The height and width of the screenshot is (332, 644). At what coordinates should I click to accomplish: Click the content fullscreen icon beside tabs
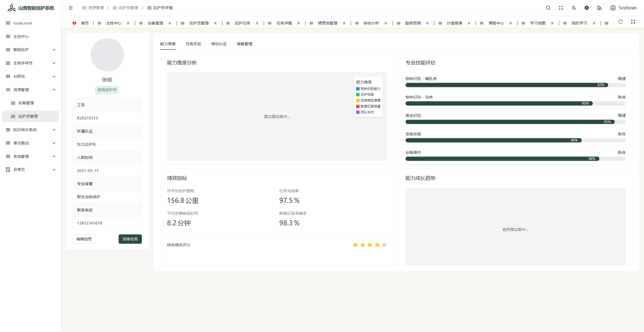point(633,22)
